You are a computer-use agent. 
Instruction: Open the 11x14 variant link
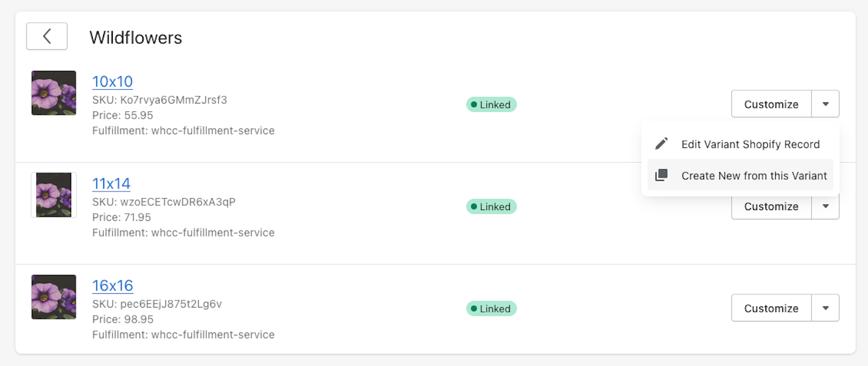click(x=112, y=184)
